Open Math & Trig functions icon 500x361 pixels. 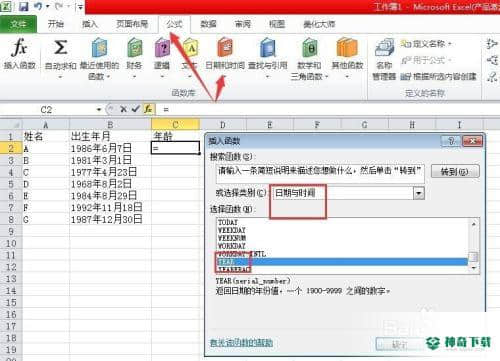click(310, 48)
